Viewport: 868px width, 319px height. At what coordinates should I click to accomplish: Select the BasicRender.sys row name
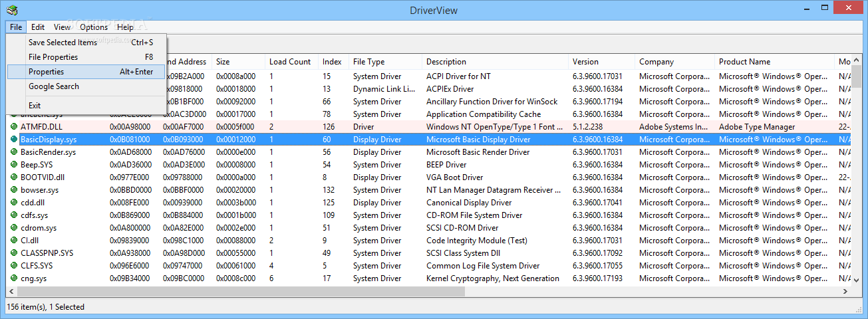click(48, 152)
